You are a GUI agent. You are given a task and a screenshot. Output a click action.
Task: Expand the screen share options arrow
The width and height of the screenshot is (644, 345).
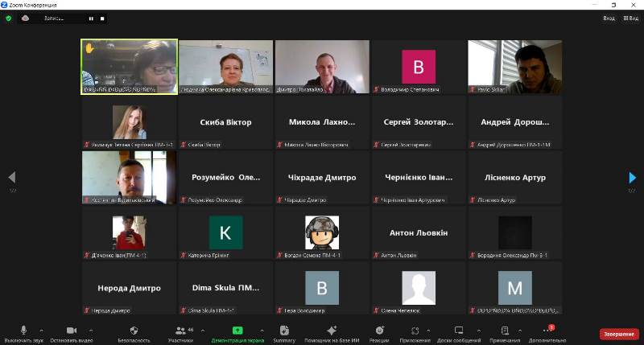[261, 330]
